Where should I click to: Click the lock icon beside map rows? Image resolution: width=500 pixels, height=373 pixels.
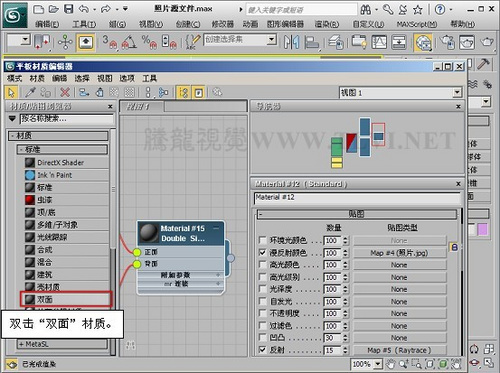click(454, 247)
